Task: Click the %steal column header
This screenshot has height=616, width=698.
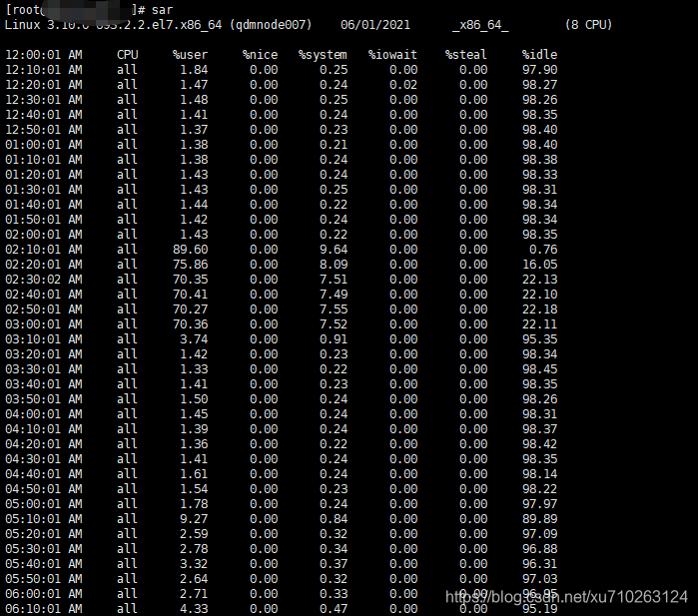Action: coord(466,55)
